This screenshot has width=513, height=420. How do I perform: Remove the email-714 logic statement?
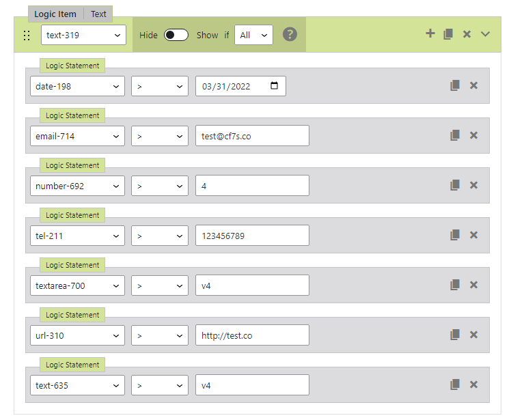473,135
